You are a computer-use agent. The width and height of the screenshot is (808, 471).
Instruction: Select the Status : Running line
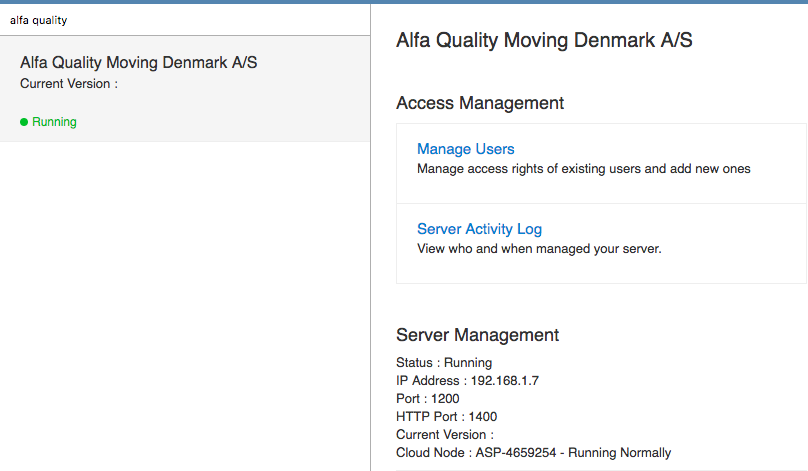click(x=444, y=363)
